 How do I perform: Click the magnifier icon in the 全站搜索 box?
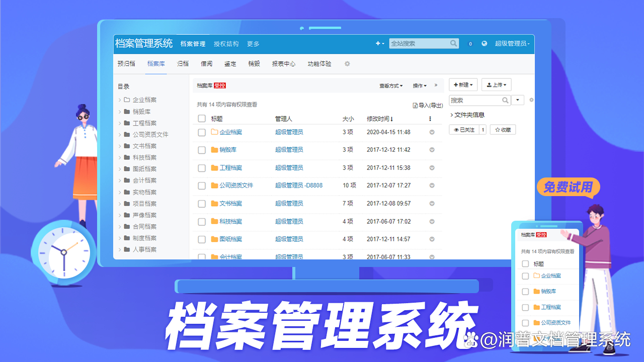pyautogui.click(x=453, y=44)
